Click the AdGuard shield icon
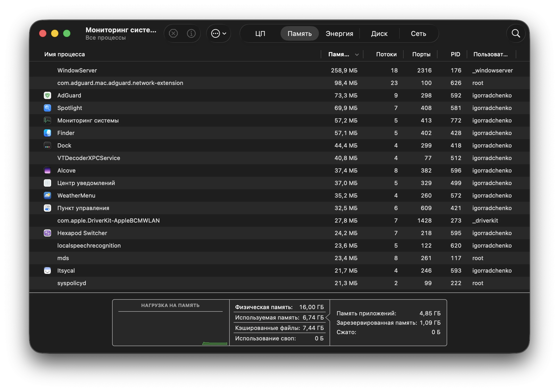559x392 pixels. pyautogui.click(x=47, y=95)
